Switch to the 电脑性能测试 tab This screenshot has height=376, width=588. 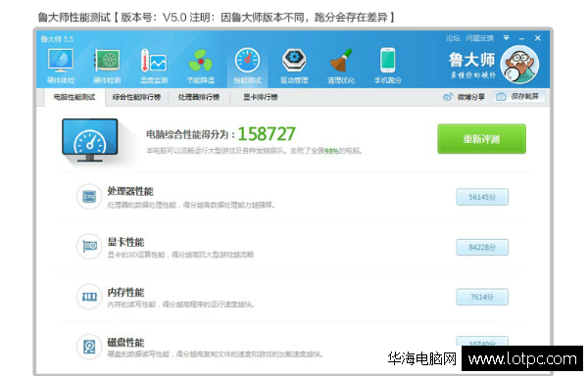[74, 97]
